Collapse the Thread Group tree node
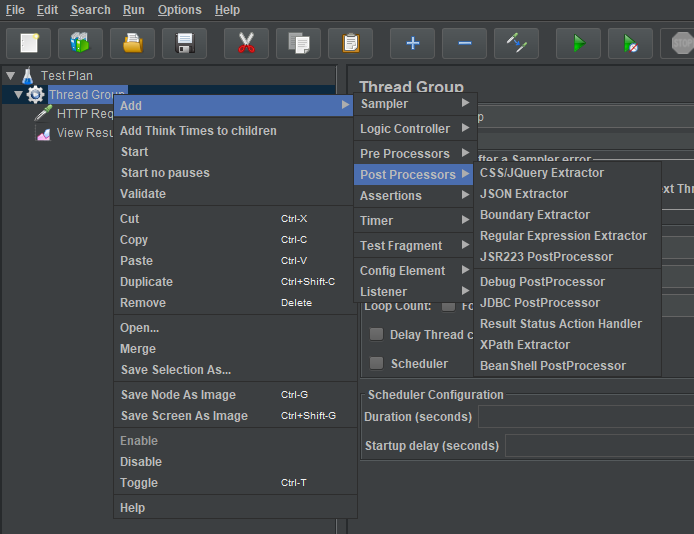 (18, 95)
